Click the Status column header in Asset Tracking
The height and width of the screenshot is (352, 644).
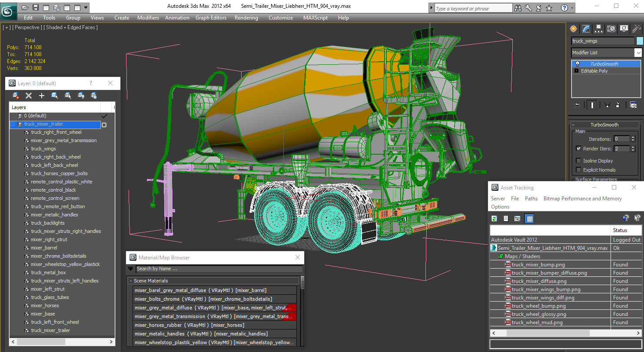tap(626, 230)
